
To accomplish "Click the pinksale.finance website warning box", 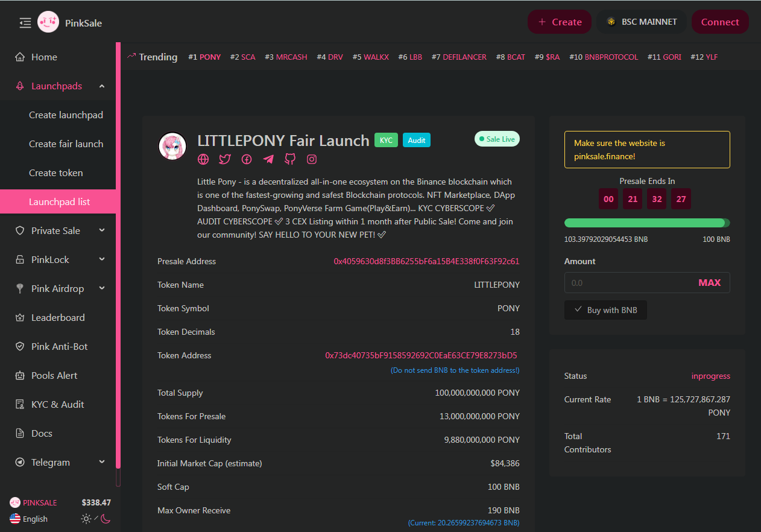I will 647,150.
